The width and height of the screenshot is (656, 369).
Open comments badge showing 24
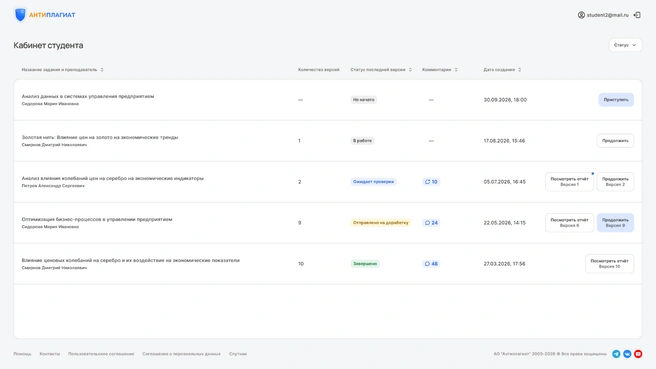tap(431, 223)
